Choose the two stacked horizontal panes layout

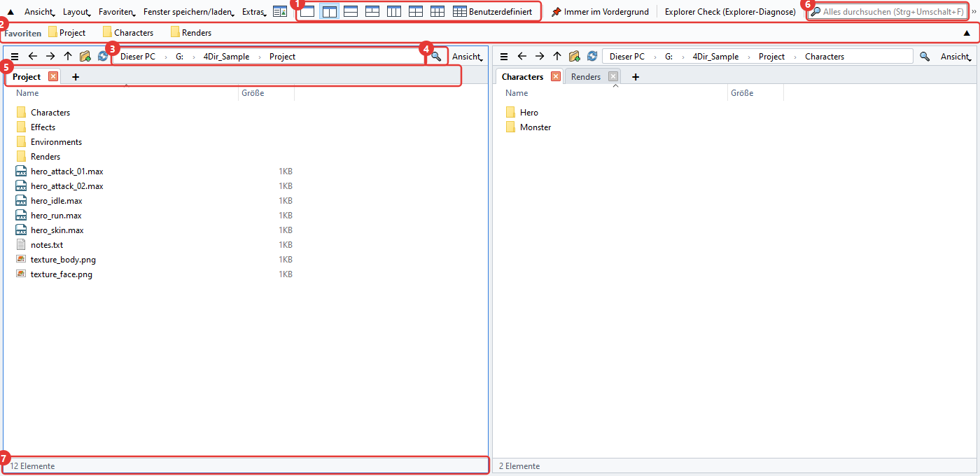(351, 11)
